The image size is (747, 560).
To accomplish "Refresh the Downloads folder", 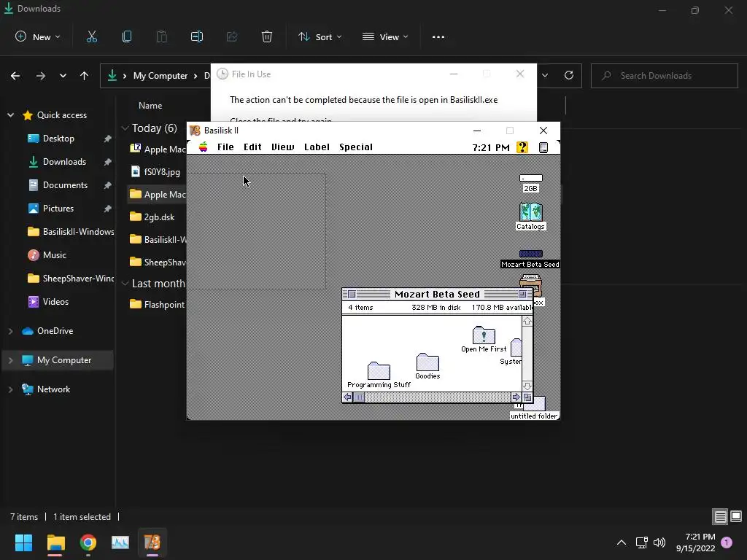I will pyautogui.click(x=569, y=75).
